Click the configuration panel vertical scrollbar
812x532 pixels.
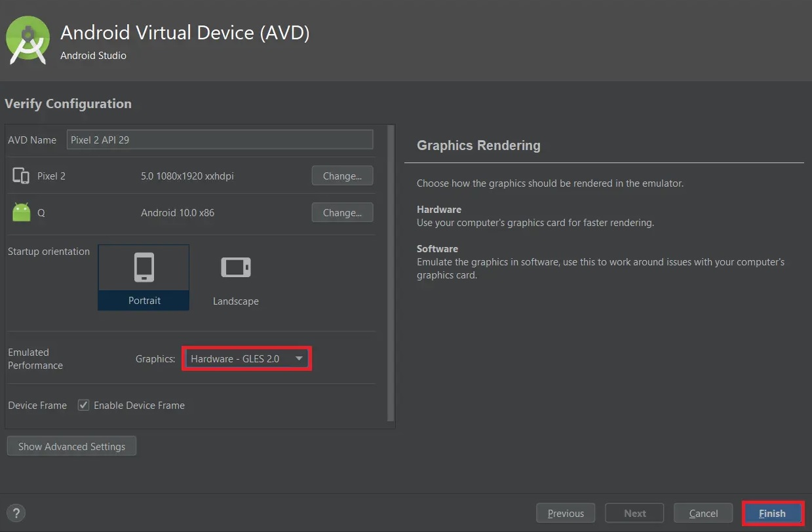391,273
